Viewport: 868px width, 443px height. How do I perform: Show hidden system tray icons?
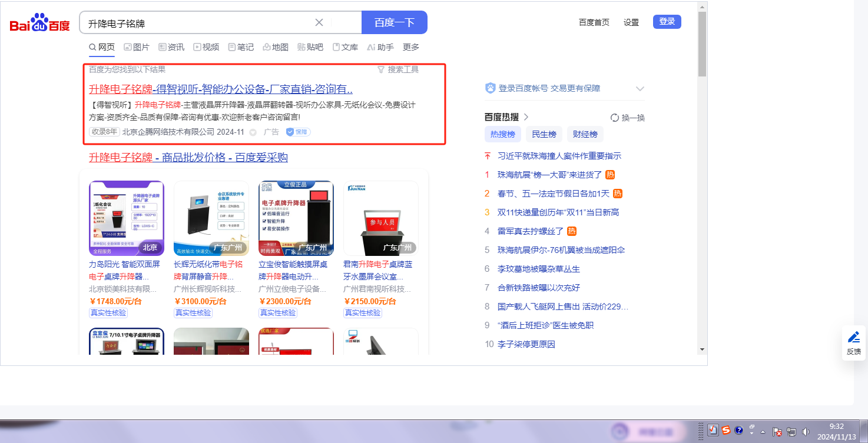pos(763,431)
